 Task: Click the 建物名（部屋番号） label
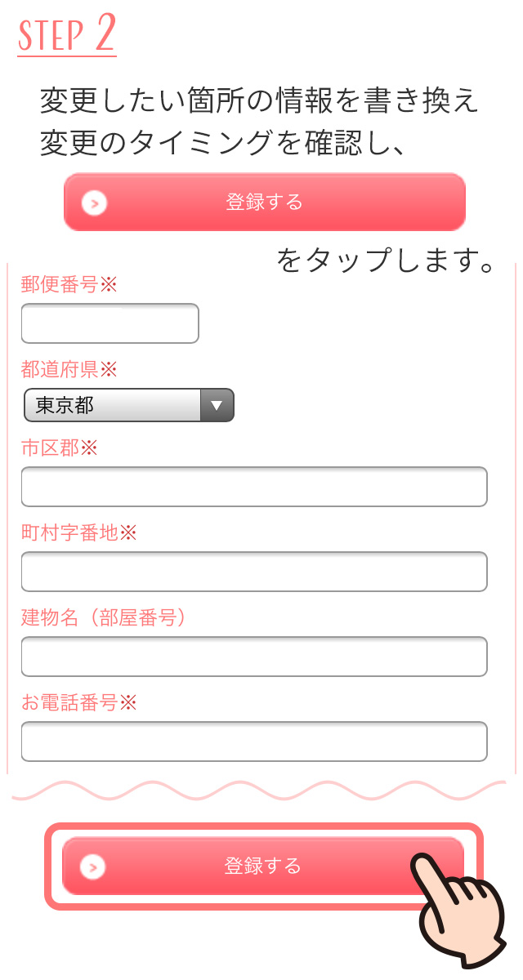click(x=104, y=617)
